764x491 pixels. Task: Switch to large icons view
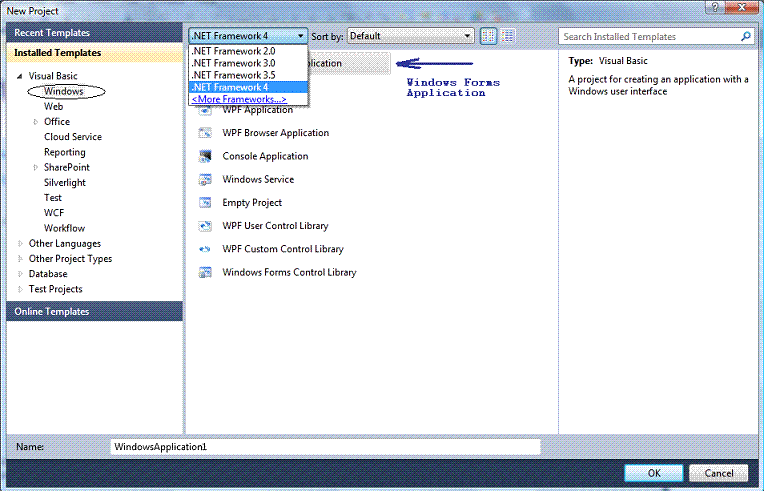pyautogui.click(x=489, y=36)
